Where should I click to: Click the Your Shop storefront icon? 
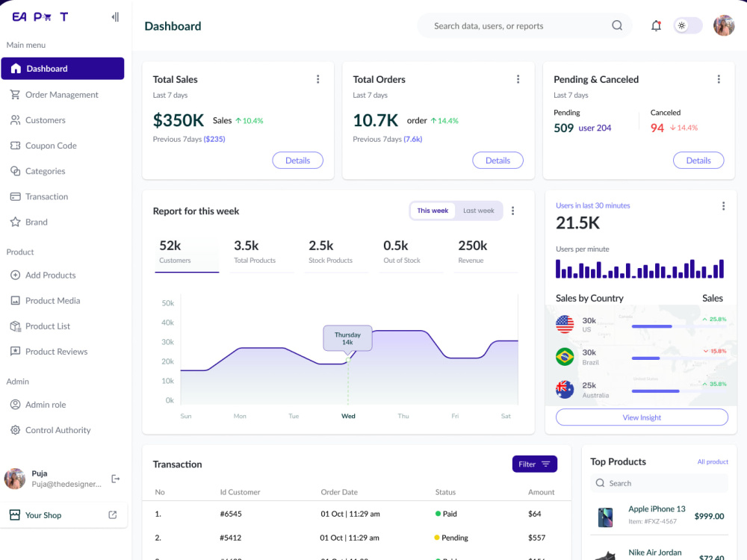(x=15, y=515)
